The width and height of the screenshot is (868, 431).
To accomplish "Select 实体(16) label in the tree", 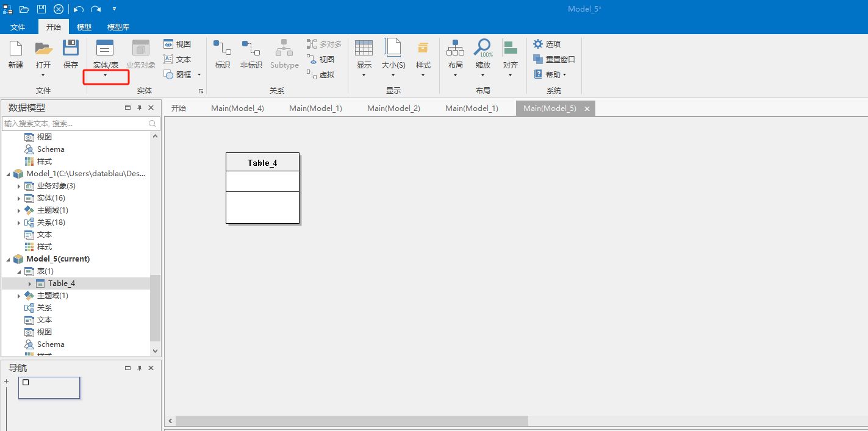I will click(x=51, y=198).
